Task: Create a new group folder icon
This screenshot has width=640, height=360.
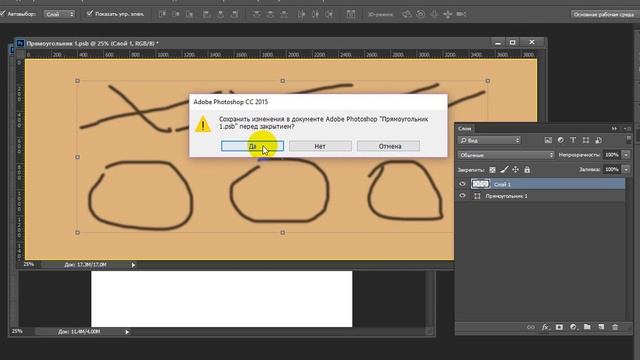Action: (x=587, y=327)
